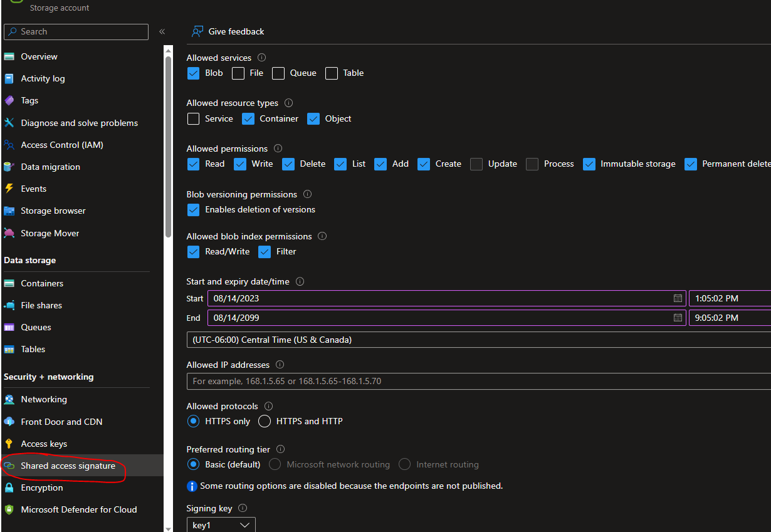Click the Data migration icon
This screenshot has height=532, width=771.
pyautogui.click(x=9, y=167)
